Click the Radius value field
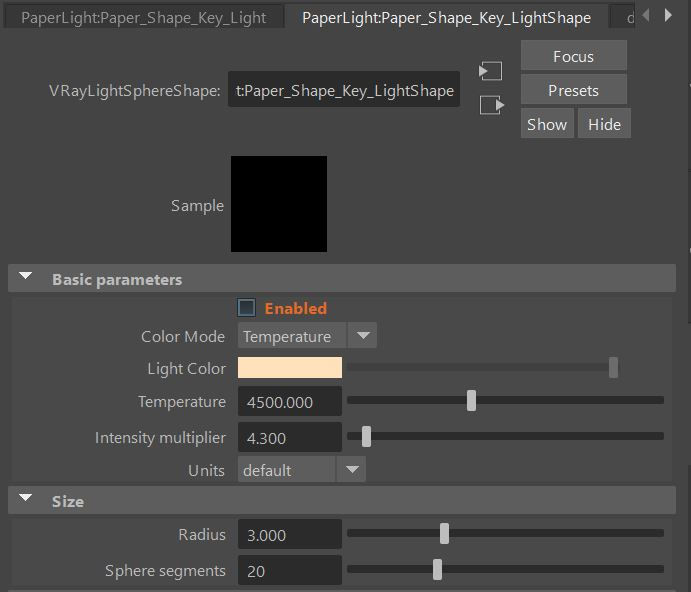 290,534
